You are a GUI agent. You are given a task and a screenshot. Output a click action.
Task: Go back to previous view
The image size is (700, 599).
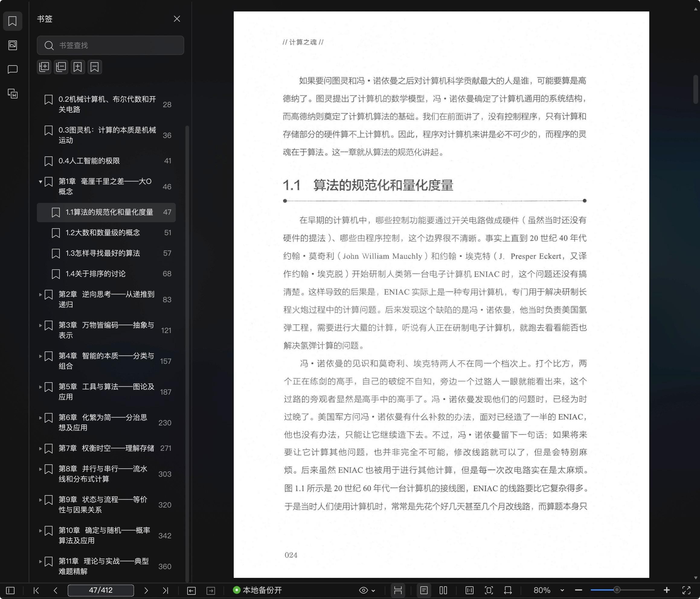pos(191,590)
